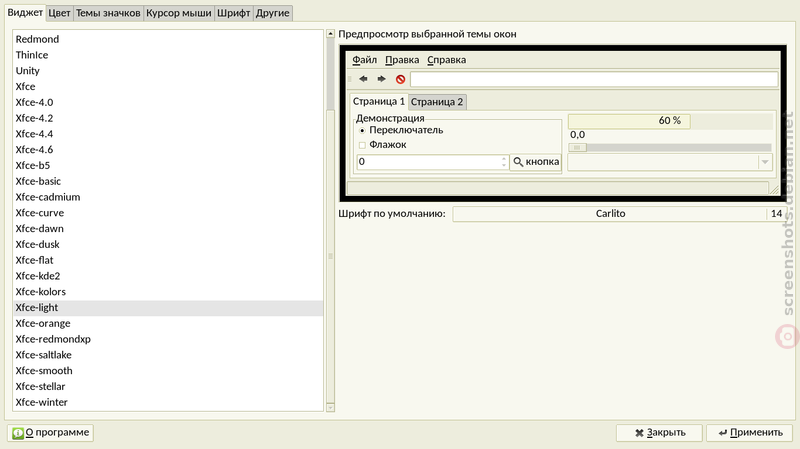
Task: Select the Xfce-basic theme
Action: [x=168, y=182]
